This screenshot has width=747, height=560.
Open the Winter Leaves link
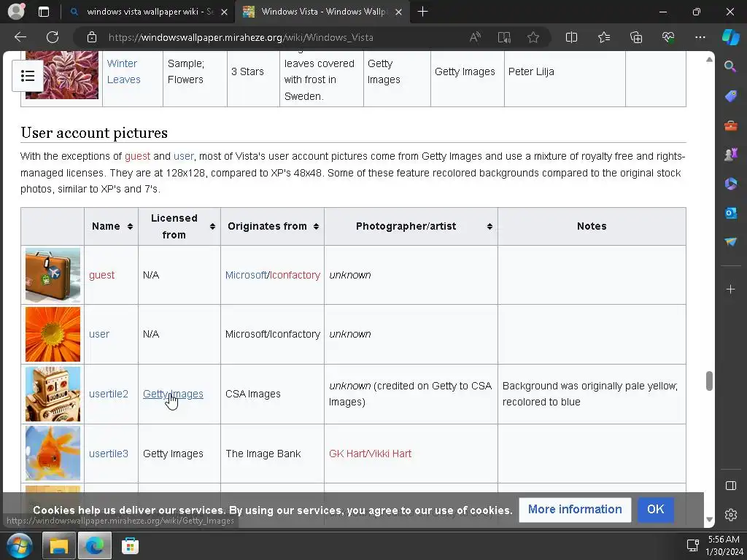click(x=123, y=71)
